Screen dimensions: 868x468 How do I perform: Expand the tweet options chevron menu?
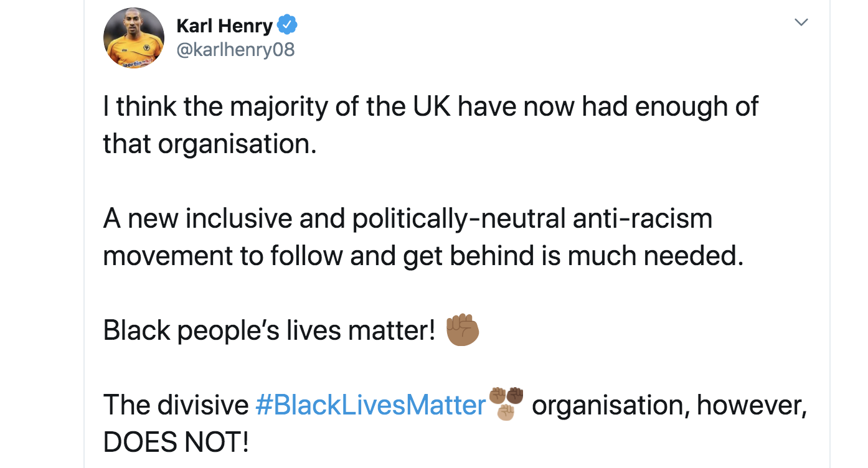coord(801,23)
